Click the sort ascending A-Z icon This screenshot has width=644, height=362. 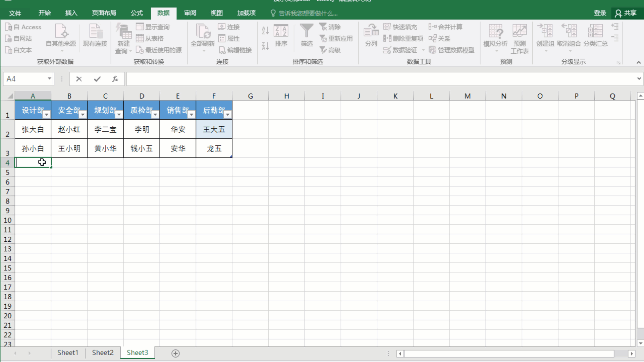pyautogui.click(x=265, y=31)
